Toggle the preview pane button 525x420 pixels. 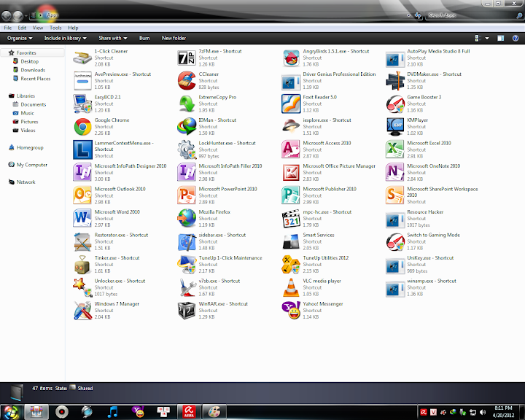(x=500, y=38)
